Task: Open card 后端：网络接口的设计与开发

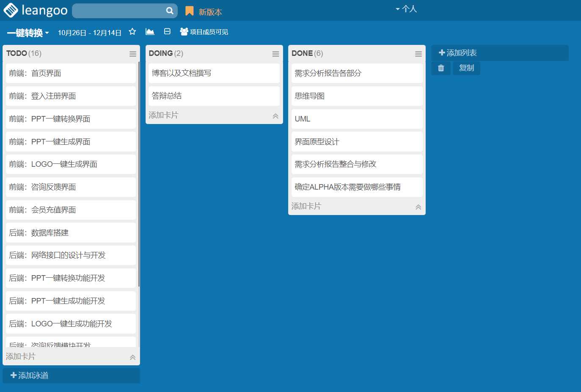Action: [71, 255]
